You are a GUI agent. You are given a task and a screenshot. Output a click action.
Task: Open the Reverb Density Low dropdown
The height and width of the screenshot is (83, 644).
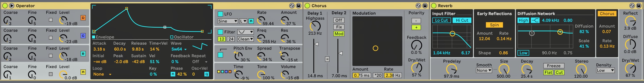click(x=605, y=70)
